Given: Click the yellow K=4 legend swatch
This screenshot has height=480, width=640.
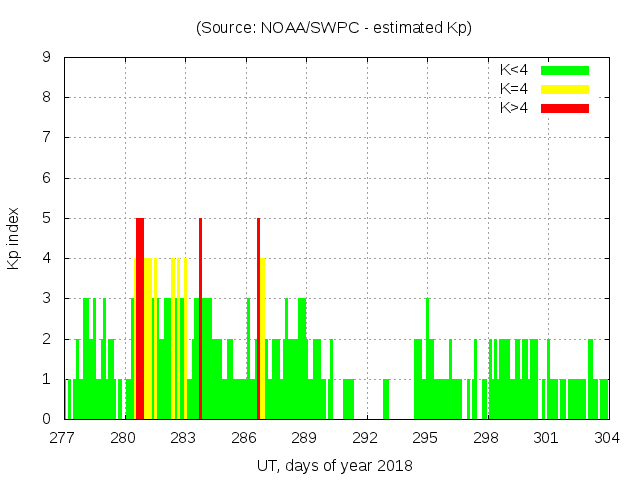Looking at the screenshot, I should point(565,89).
